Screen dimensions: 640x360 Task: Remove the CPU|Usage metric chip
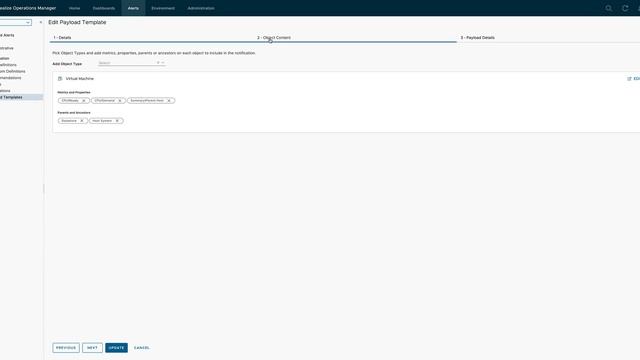(x=84, y=100)
